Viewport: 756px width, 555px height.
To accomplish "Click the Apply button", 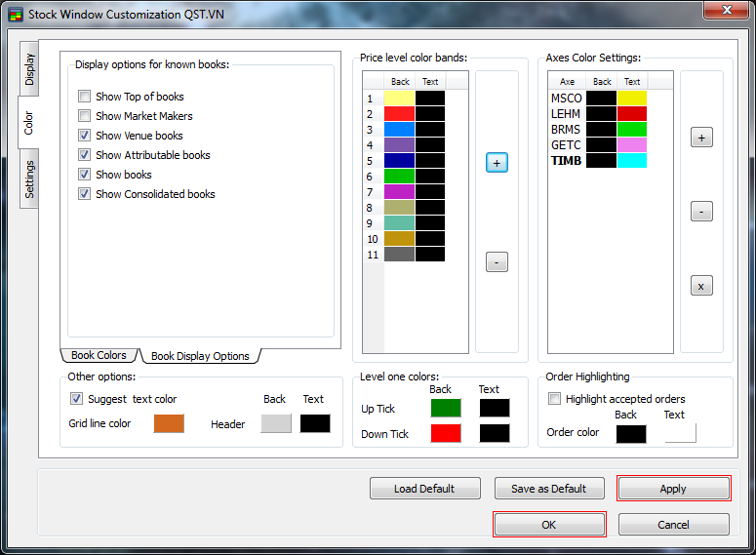I will [673, 489].
